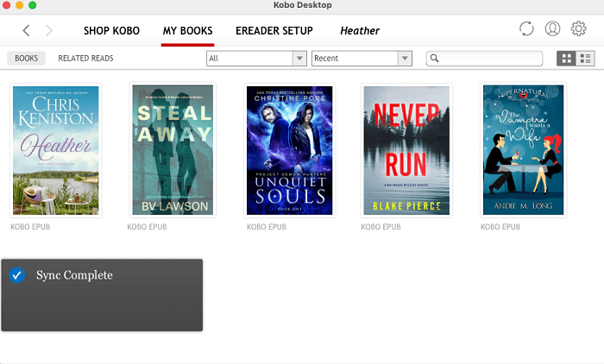This screenshot has height=364, width=604.
Task: Click the arrow of the Recent dropdown
Action: 405,59
